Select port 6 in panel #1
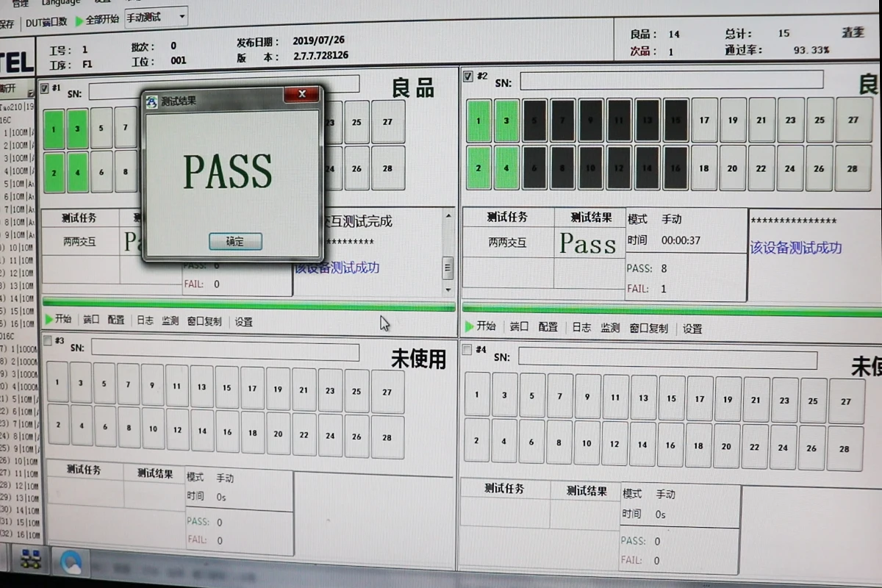This screenshot has width=882, height=588. click(101, 172)
